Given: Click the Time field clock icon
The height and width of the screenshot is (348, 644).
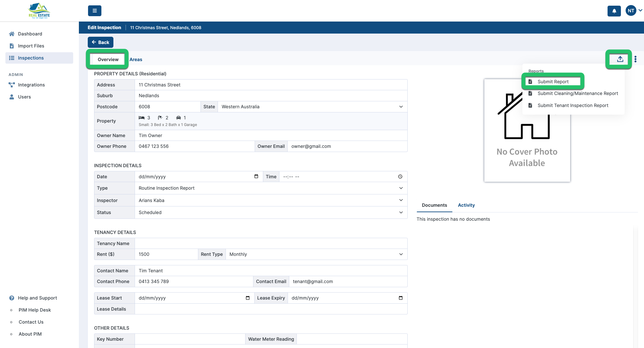Looking at the screenshot, I should (400, 177).
